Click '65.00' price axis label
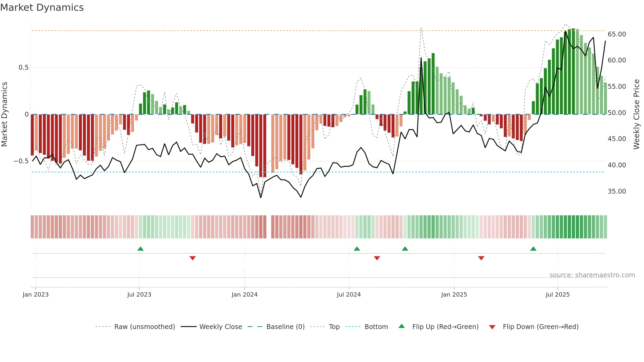 coord(617,34)
